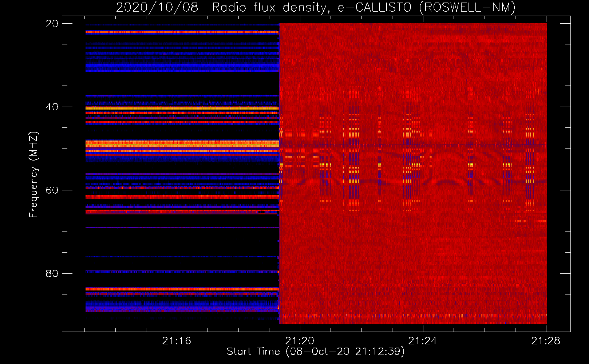Click the 20 frequency tick label
589x364 pixels.
pos(52,24)
